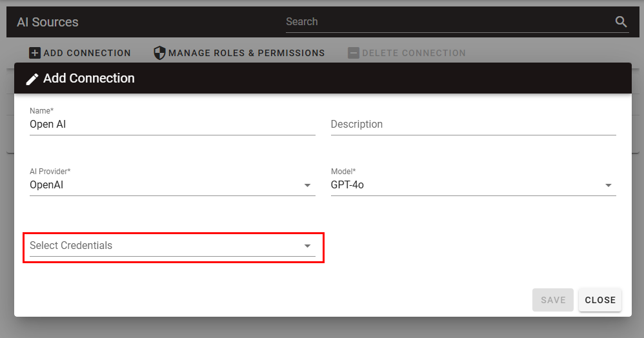The height and width of the screenshot is (338, 644).
Task: Open the Model dropdown showing GPT-4o
Action: pos(466,186)
